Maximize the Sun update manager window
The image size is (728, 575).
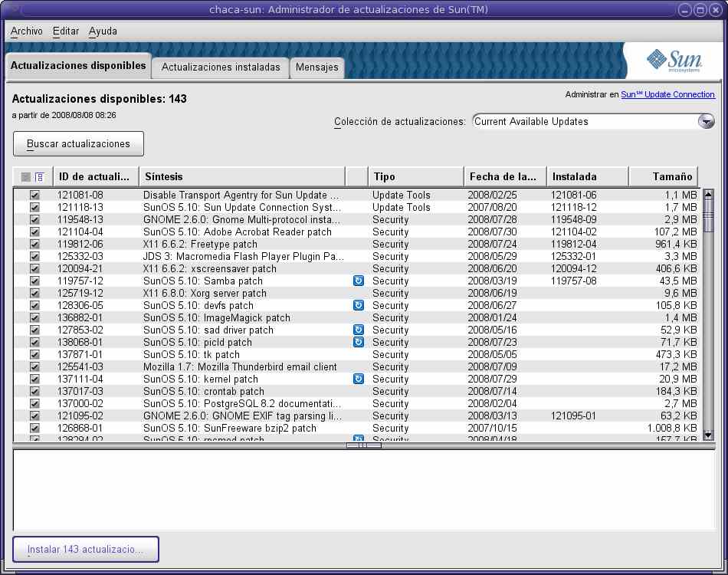[x=700, y=10]
